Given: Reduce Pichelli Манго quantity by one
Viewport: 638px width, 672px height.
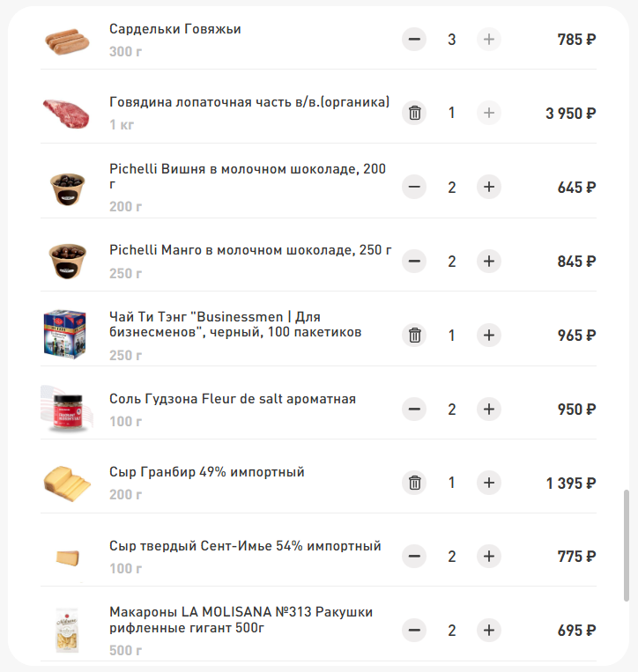Looking at the screenshot, I should point(414,262).
